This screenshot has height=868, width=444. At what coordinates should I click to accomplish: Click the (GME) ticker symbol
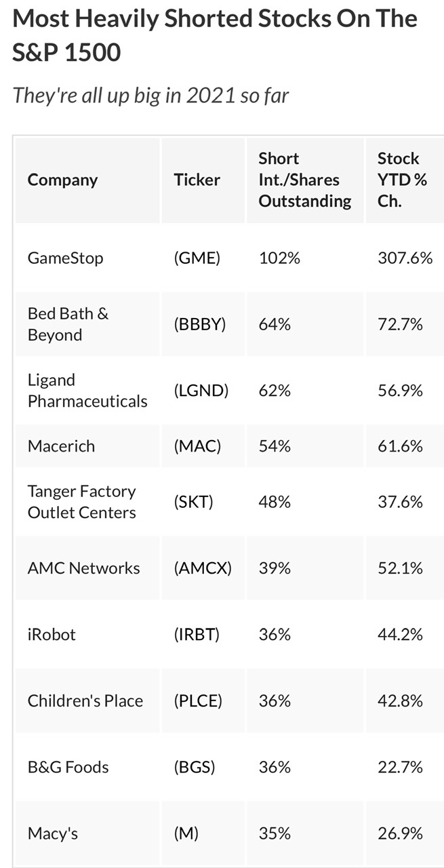click(197, 258)
